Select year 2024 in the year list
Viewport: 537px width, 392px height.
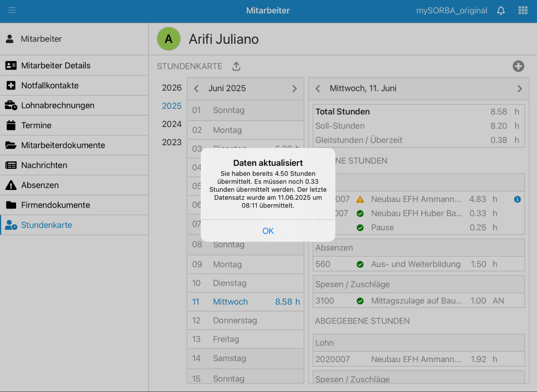pos(172,124)
